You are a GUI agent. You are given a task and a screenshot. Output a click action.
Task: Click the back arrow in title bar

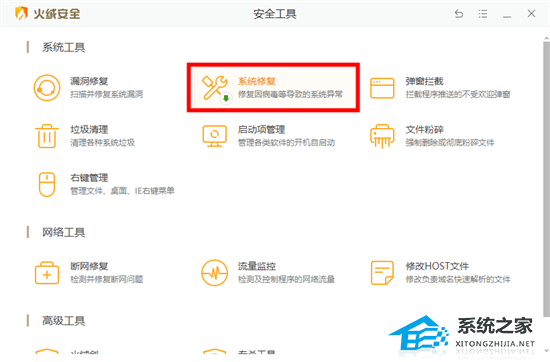pyautogui.click(x=459, y=14)
